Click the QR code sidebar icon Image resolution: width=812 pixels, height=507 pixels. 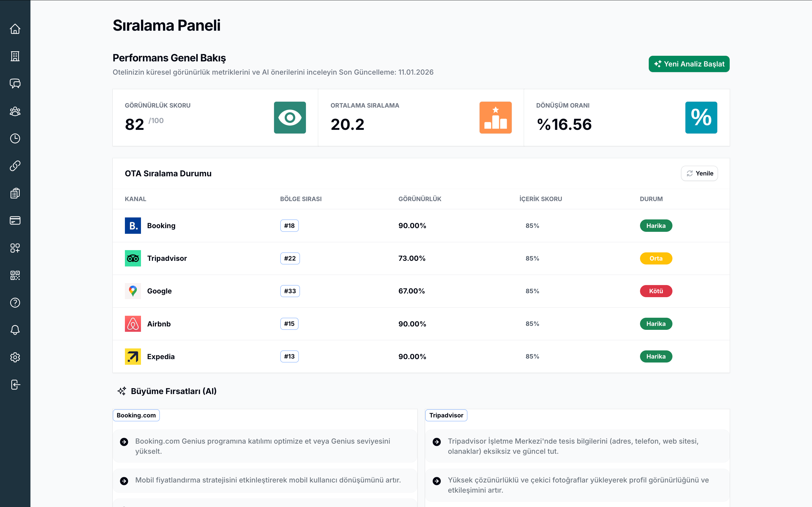point(15,275)
